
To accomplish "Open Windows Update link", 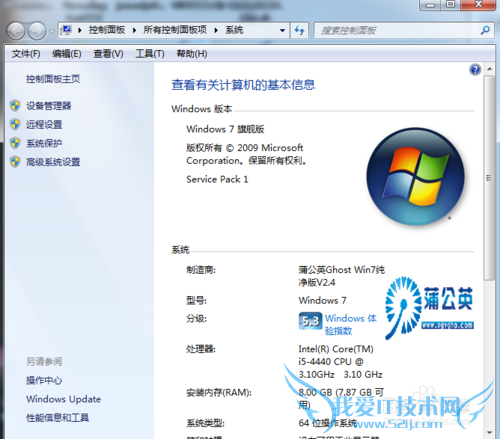I will pyautogui.click(x=64, y=399).
